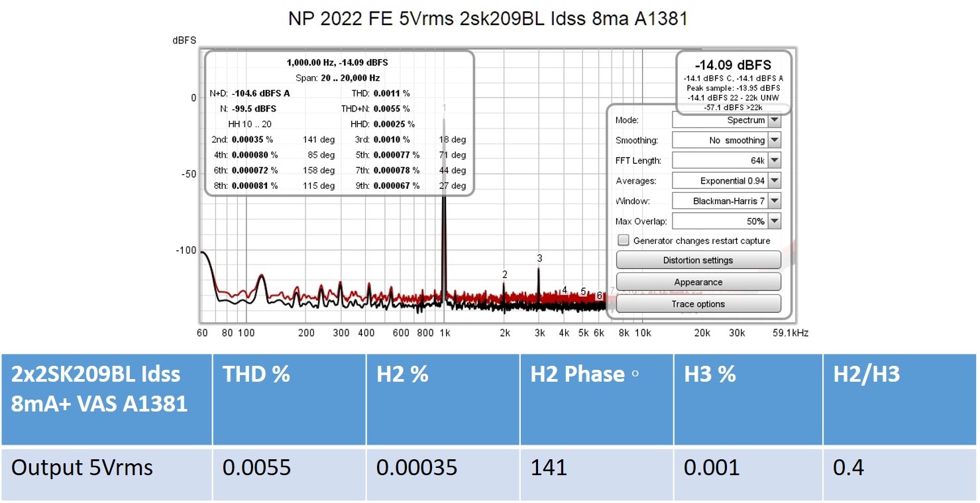980x503 pixels.
Task: Click the chart title NP 2022 FE 5Vrms
Action: 488,18
